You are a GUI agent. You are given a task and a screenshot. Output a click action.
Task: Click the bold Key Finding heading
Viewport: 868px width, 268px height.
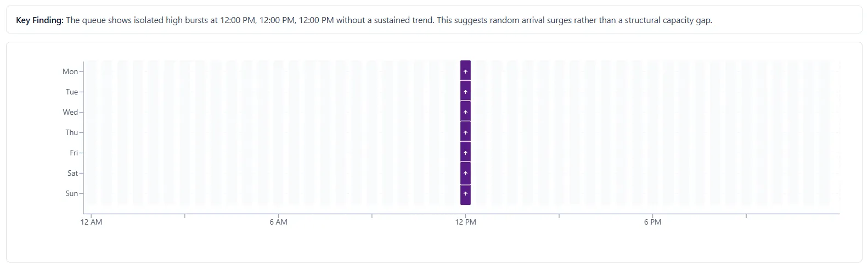pos(40,20)
